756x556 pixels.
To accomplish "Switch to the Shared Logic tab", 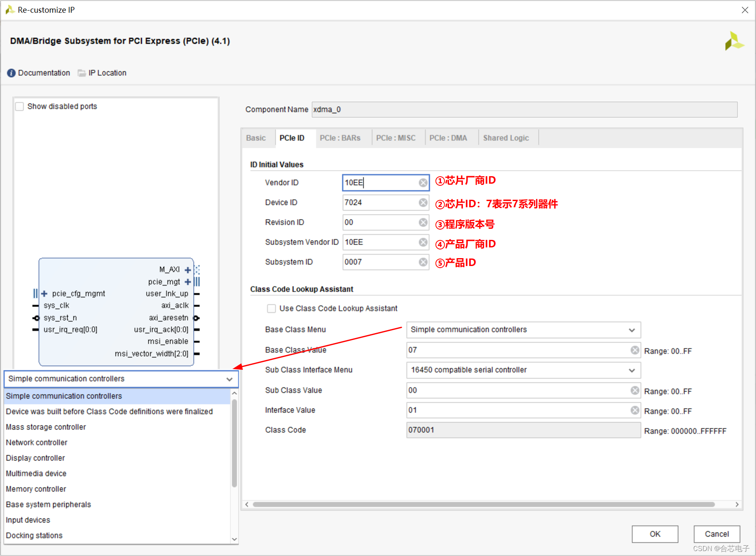I will point(506,138).
